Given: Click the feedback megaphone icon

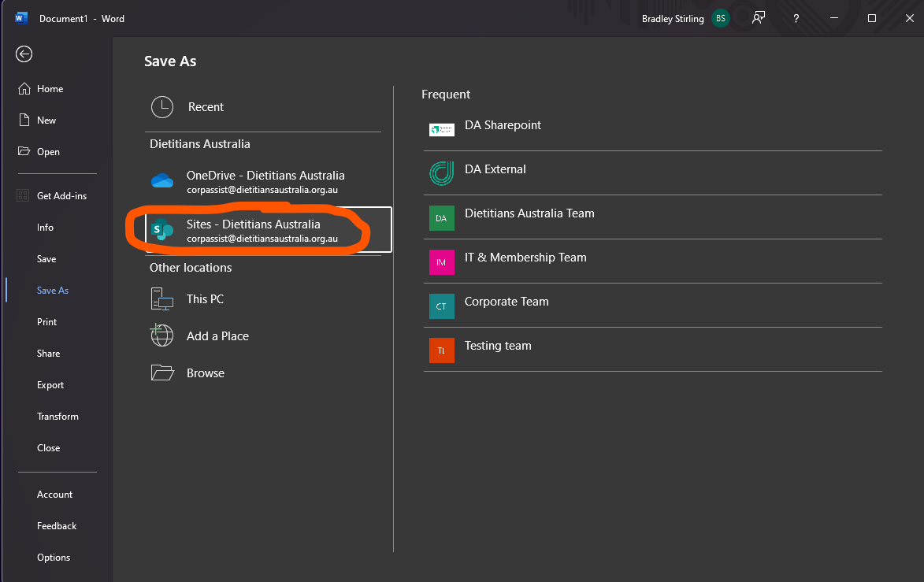Looking at the screenshot, I should (x=758, y=18).
